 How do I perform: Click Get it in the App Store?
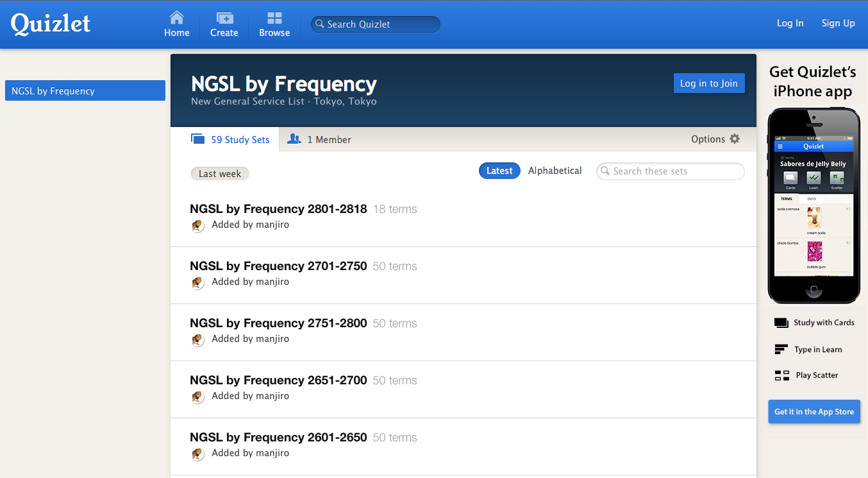pyautogui.click(x=814, y=411)
